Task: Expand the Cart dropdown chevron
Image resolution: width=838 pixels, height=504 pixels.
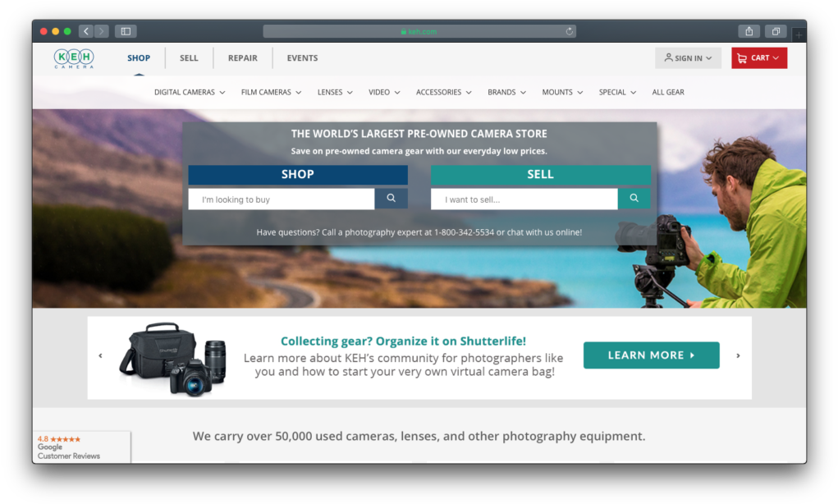Action: tap(776, 57)
